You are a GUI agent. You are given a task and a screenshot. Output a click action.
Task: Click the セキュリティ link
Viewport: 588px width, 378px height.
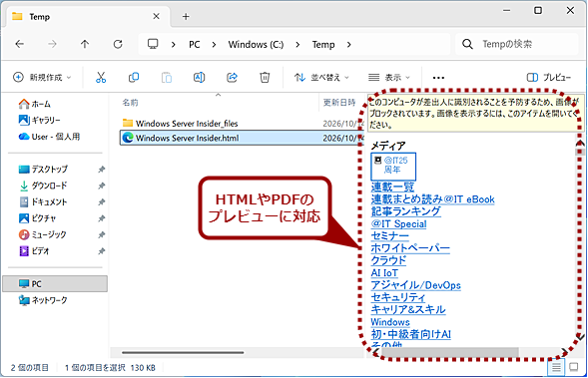point(398,297)
